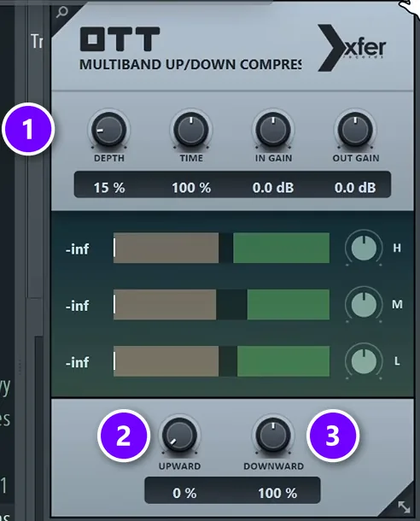Click the DEPTH label
420x521 pixels.
[109, 158]
